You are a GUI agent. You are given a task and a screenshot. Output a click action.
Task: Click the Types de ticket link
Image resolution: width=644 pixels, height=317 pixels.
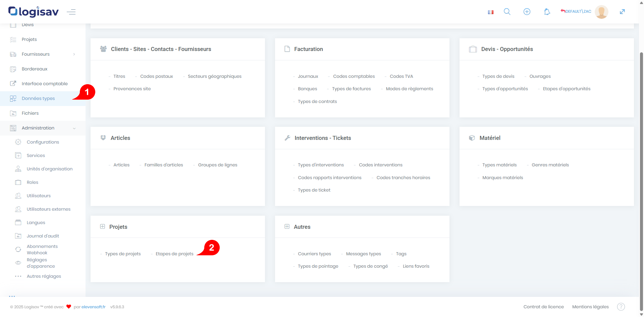(314, 190)
